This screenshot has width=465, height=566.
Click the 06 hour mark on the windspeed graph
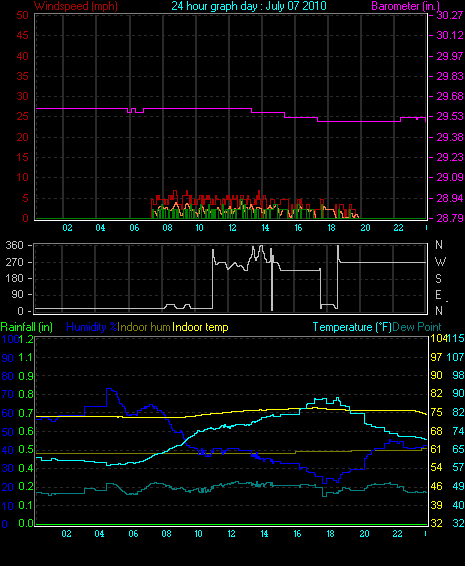pyautogui.click(x=134, y=228)
